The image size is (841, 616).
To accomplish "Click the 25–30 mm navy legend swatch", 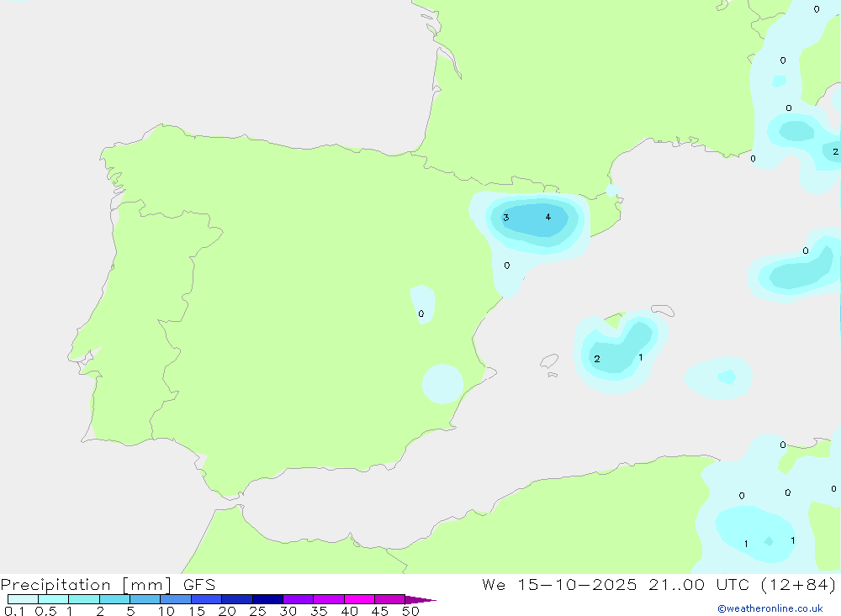I will pyautogui.click(x=267, y=599).
